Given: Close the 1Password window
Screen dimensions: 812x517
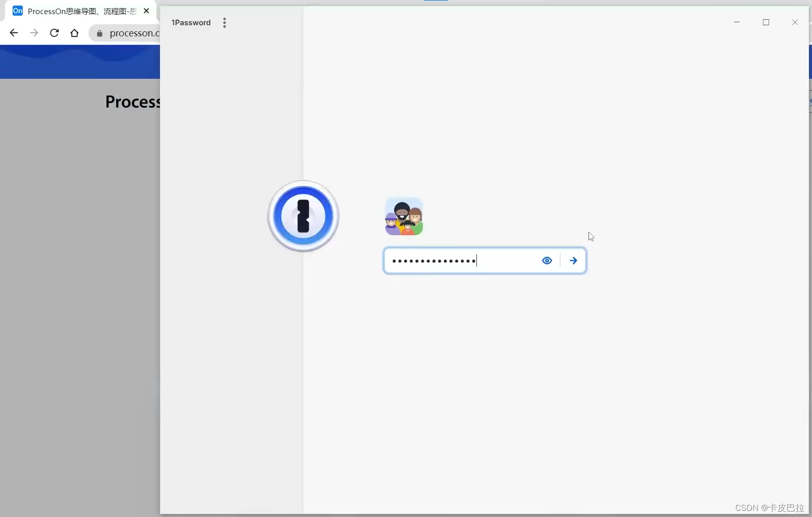Looking at the screenshot, I should click(795, 22).
